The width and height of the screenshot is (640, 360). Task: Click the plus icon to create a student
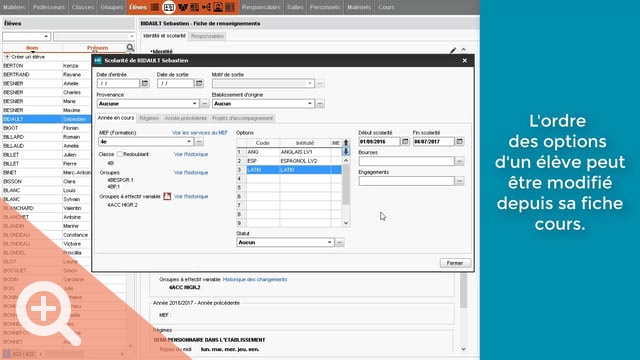pos(7,57)
